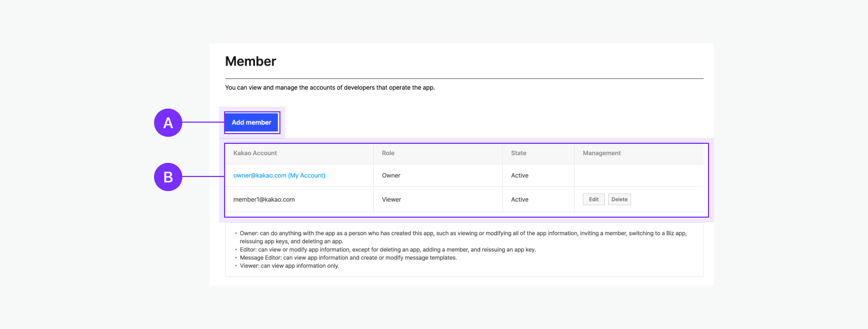Screen dimensions: 868x329
Task: Delete the member1@kakao.com member
Action: tap(619, 199)
